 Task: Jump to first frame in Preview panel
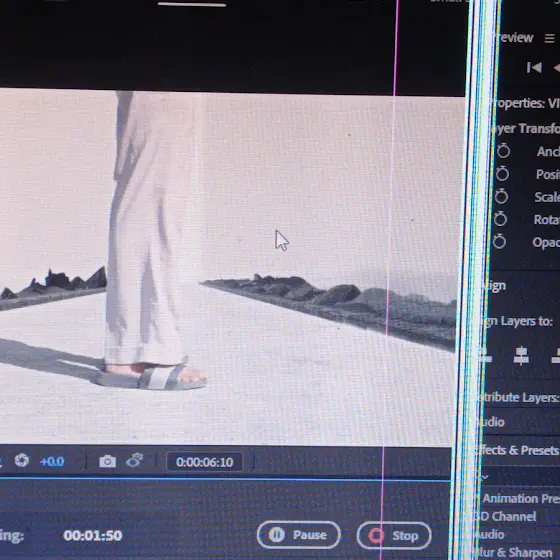tap(534, 68)
